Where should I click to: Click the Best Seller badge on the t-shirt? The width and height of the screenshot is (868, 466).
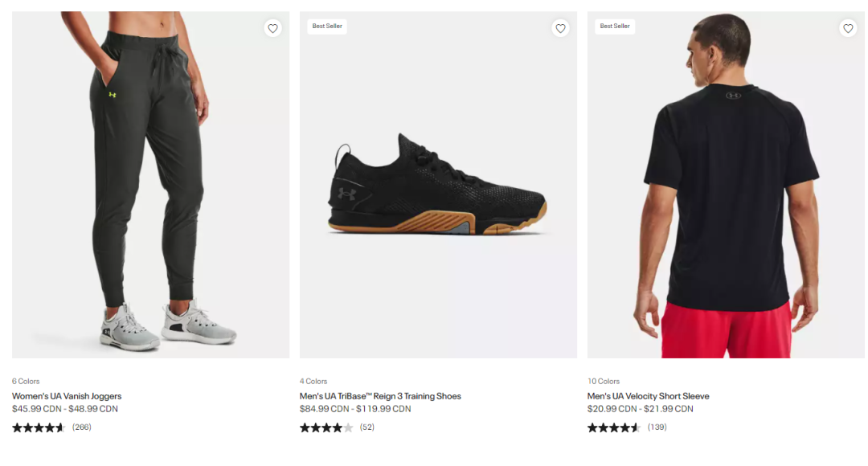tap(615, 27)
